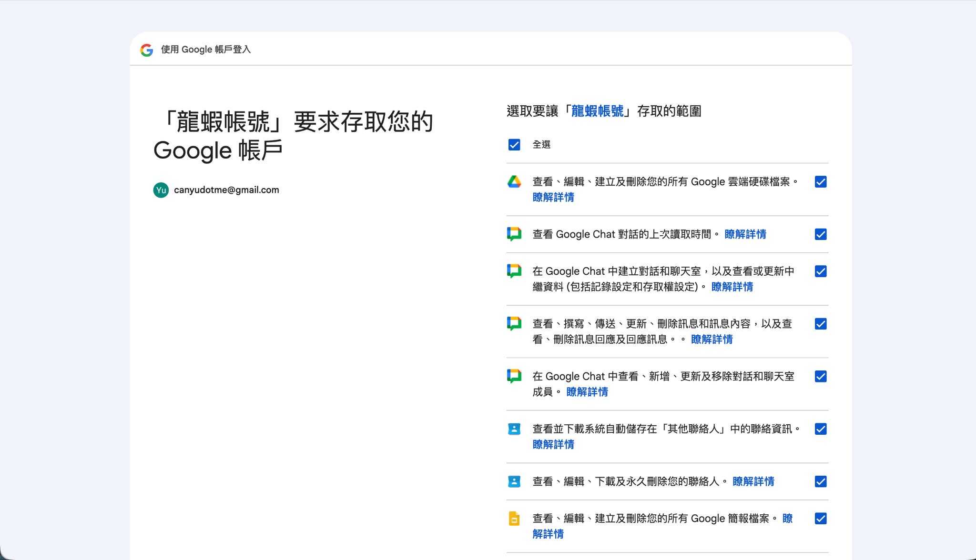Click Chat icon beside creating conversations permission

(514, 271)
